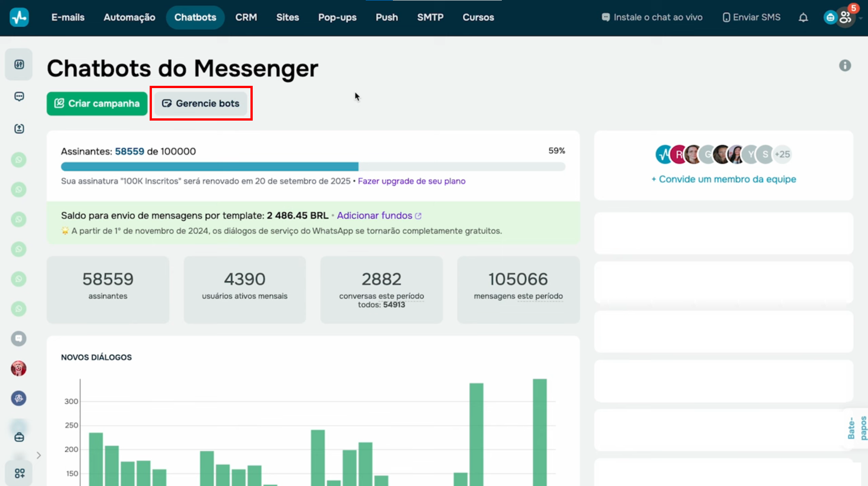The image size is (868, 486).
Task: Open the Instagram bot channel in sidebar
Action: (x=19, y=369)
